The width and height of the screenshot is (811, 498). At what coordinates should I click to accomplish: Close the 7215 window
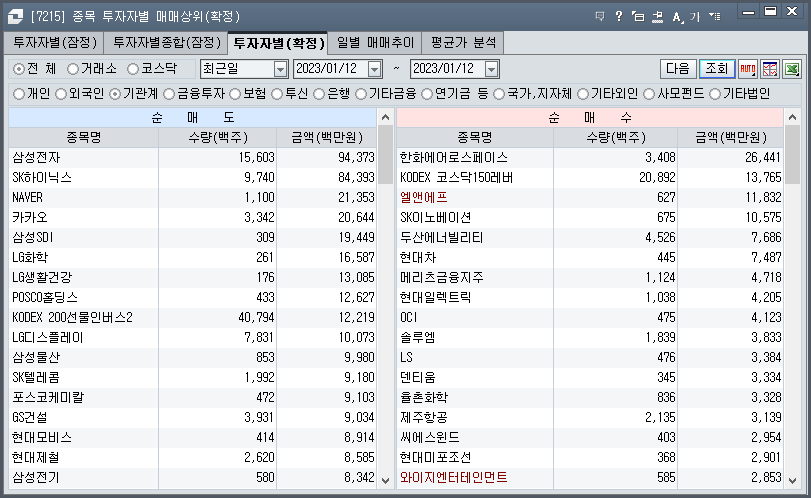pyautogui.click(x=792, y=11)
